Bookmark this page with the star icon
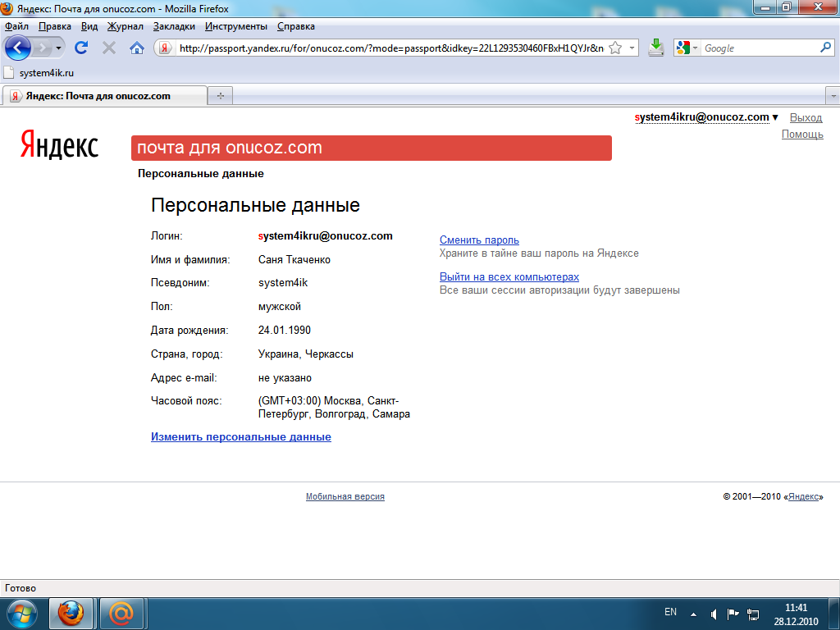Image resolution: width=840 pixels, height=630 pixels. point(616,48)
